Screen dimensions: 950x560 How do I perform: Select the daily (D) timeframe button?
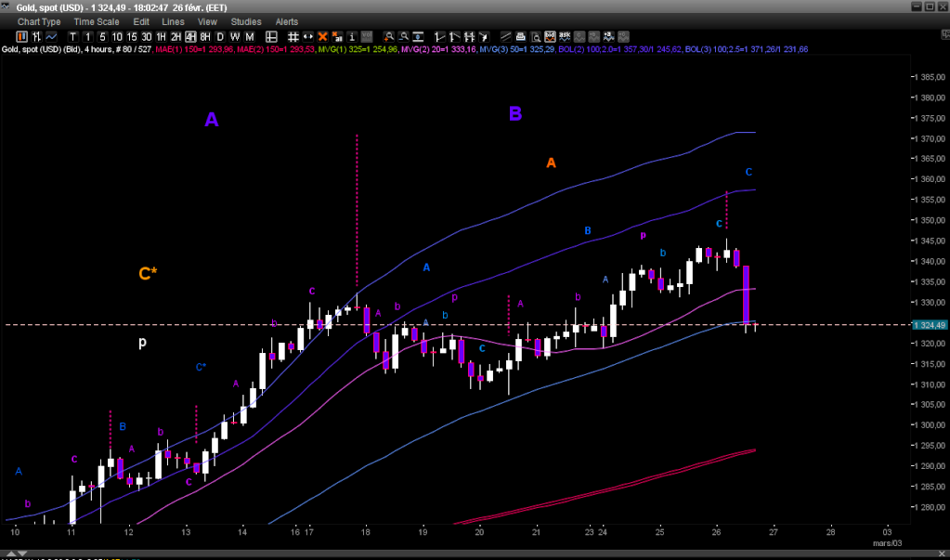pyautogui.click(x=220, y=36)
